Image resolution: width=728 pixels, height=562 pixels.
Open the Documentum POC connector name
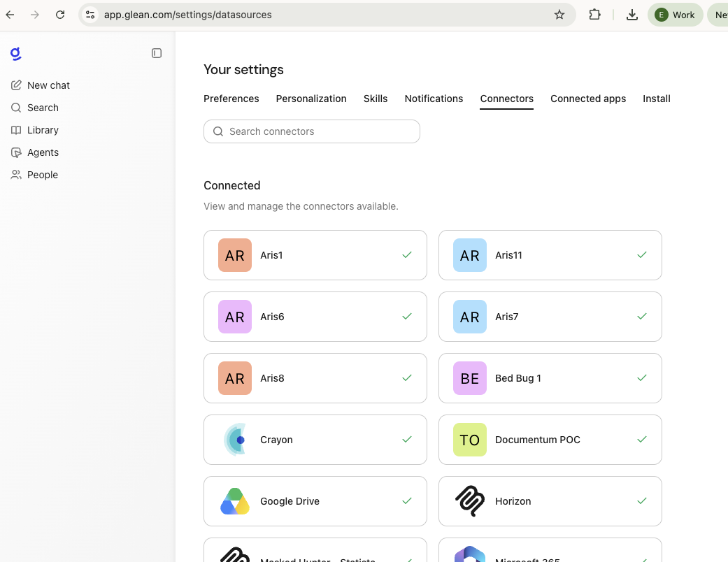tap(538, 440)
